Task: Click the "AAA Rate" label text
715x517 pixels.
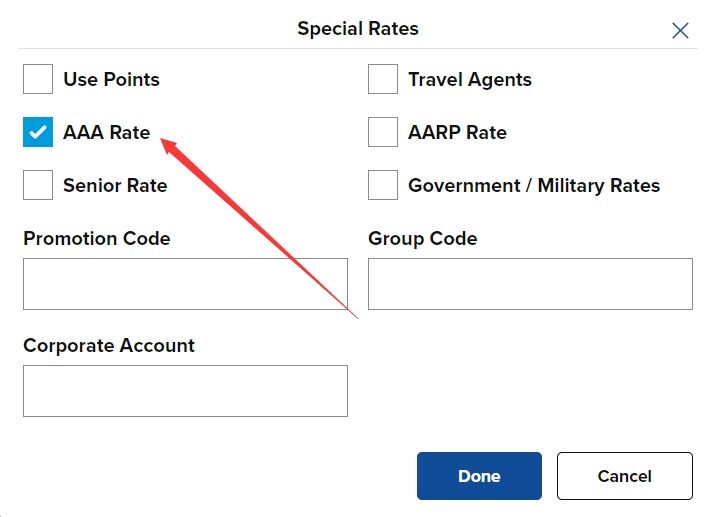Action: pyautogui.click(x=106, y=132)
